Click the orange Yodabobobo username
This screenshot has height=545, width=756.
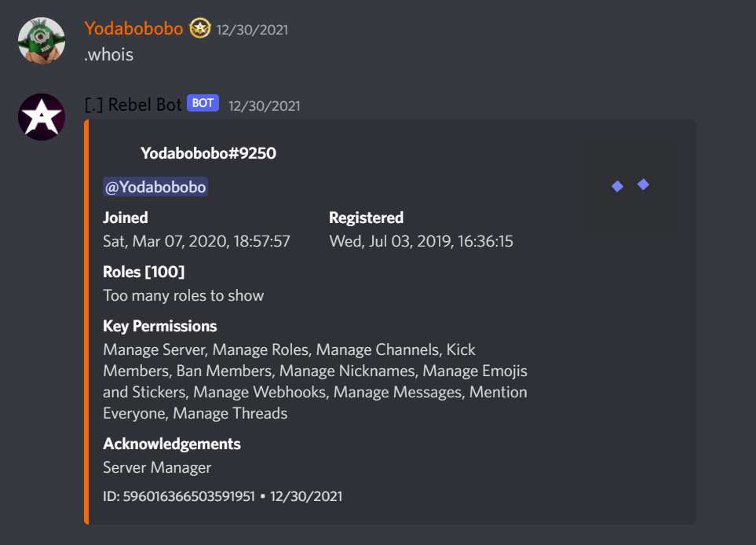[x=133, y=28]
